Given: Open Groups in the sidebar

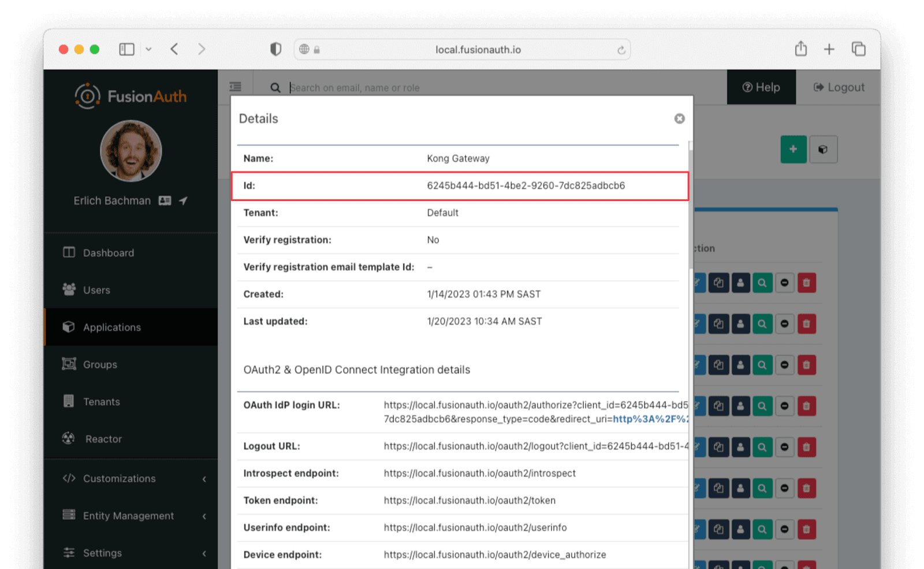Looking at the screenshot, I should (131, 365).
